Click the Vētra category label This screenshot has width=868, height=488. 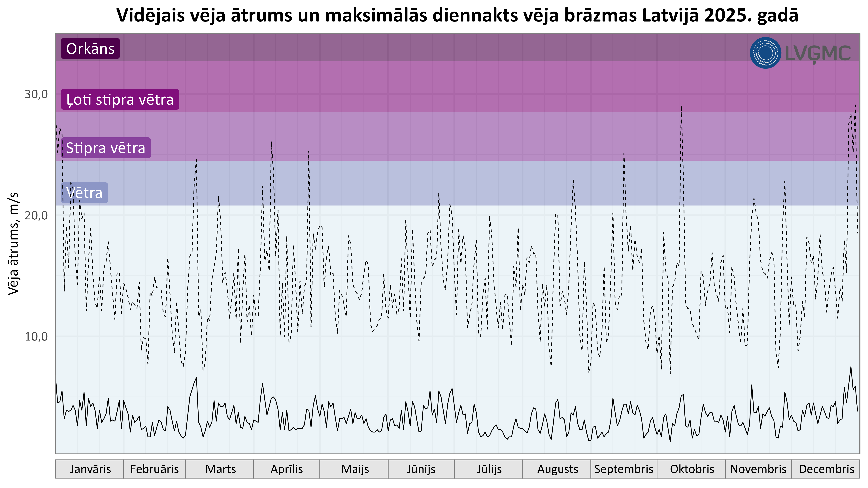pos(84,193)
